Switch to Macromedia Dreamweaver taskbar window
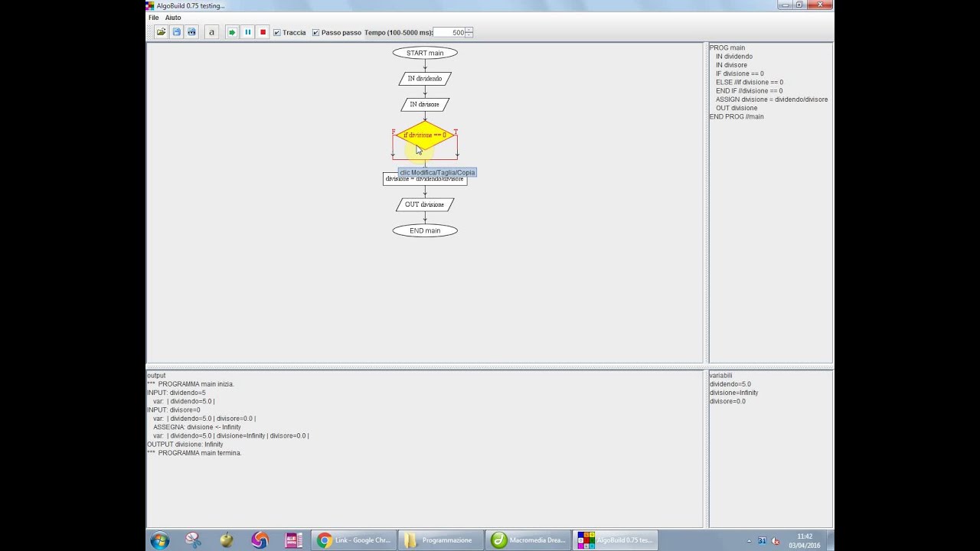Screen dimensions: 980x551 click(528, 540)
